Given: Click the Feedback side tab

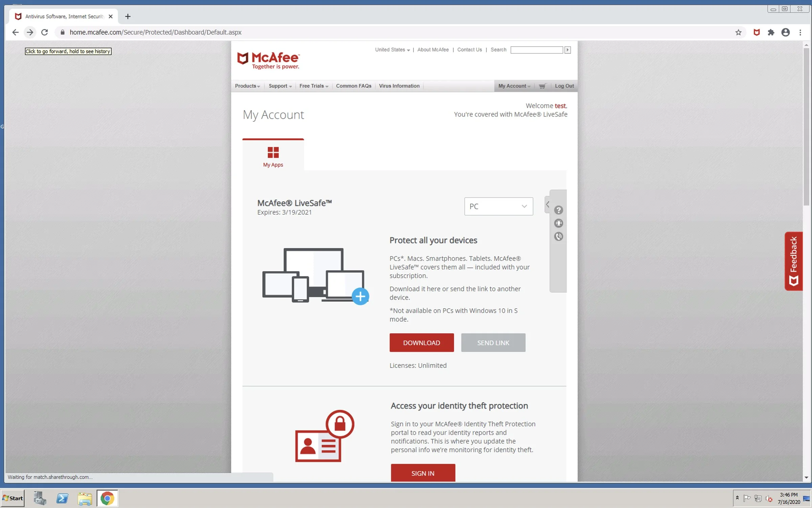Looking at the screenshot, I should click(x=794, y=261).
